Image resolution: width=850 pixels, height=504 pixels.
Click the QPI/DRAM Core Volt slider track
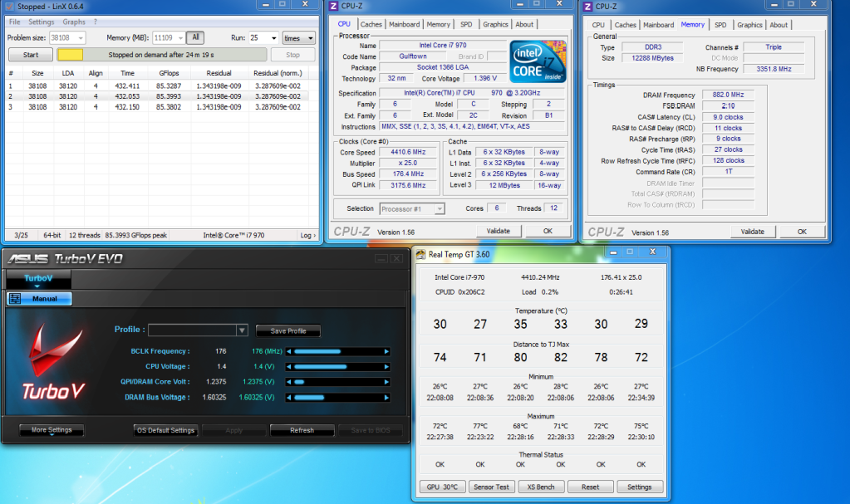point(337,382)
